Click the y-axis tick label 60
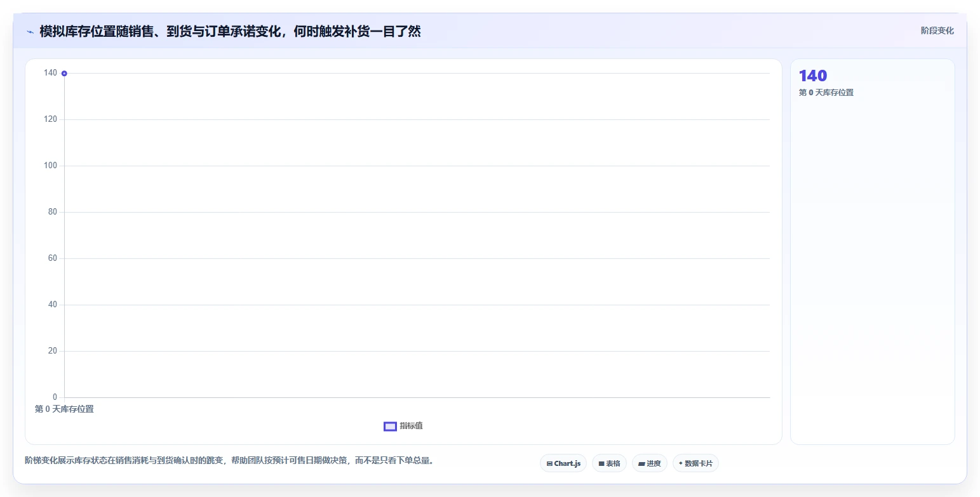 coord(53,258)
